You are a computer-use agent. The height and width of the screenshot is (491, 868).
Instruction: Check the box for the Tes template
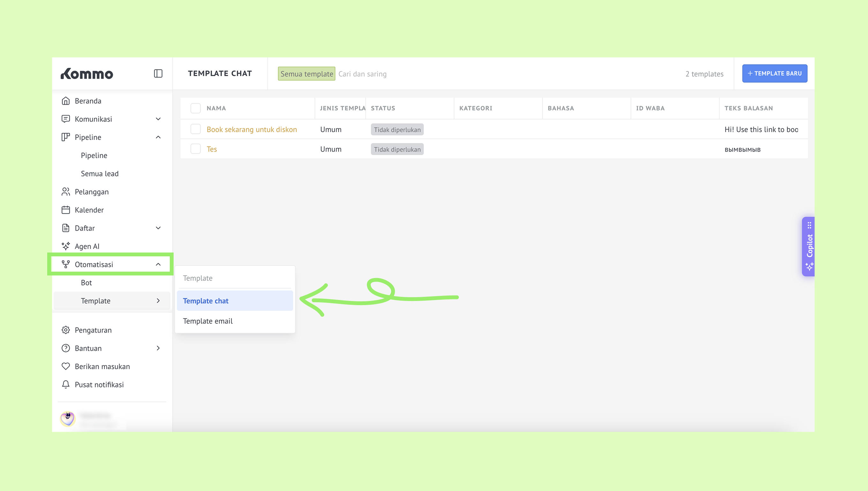(195, 149)
